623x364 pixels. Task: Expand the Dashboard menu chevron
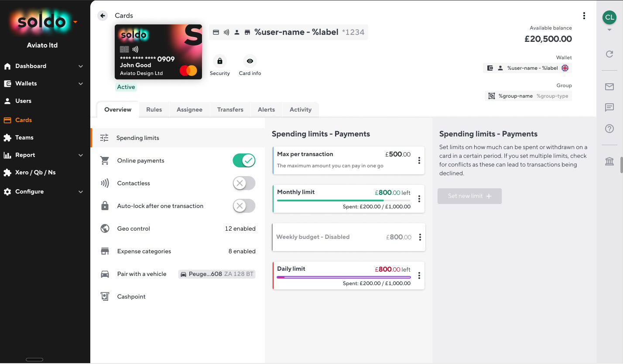tap(81, 66)
